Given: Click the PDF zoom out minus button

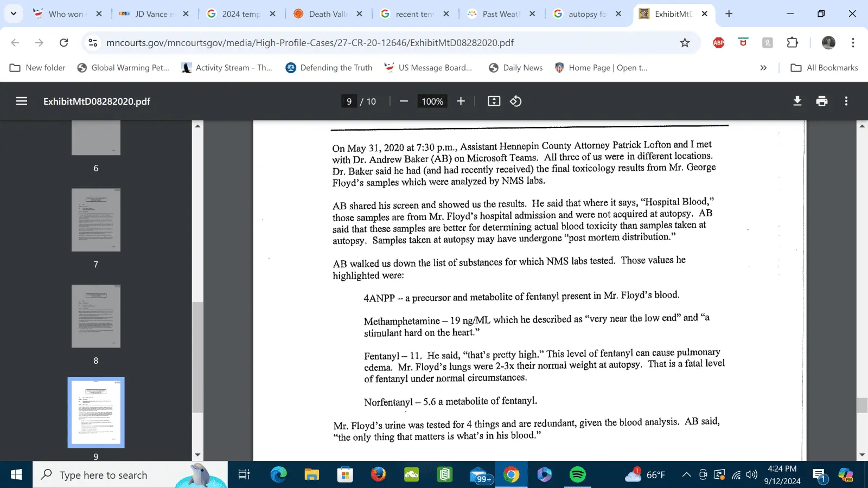Looking at the screenshot, I should 404,101.
